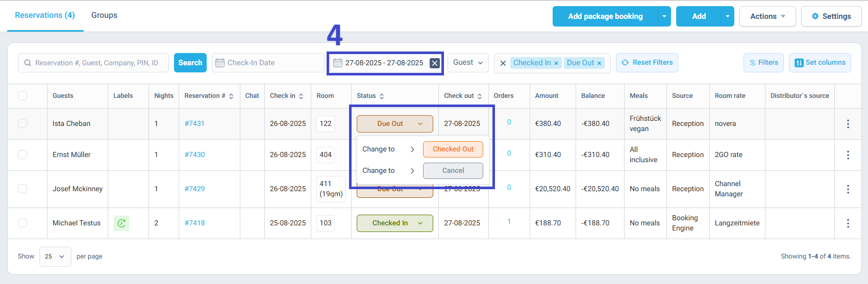Change the per page count dropdown
Viewport: 868px width, 284px height.
[55, 256]
